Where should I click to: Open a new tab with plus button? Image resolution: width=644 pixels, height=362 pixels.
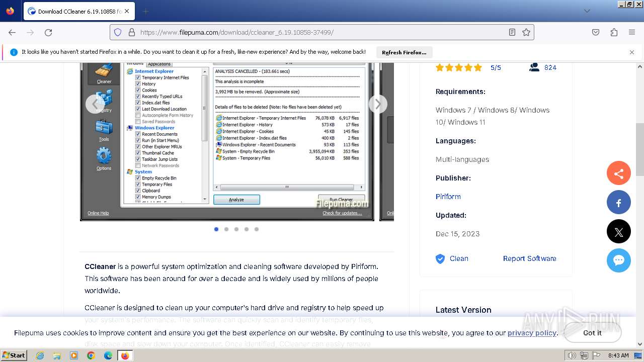pos(145,11)
